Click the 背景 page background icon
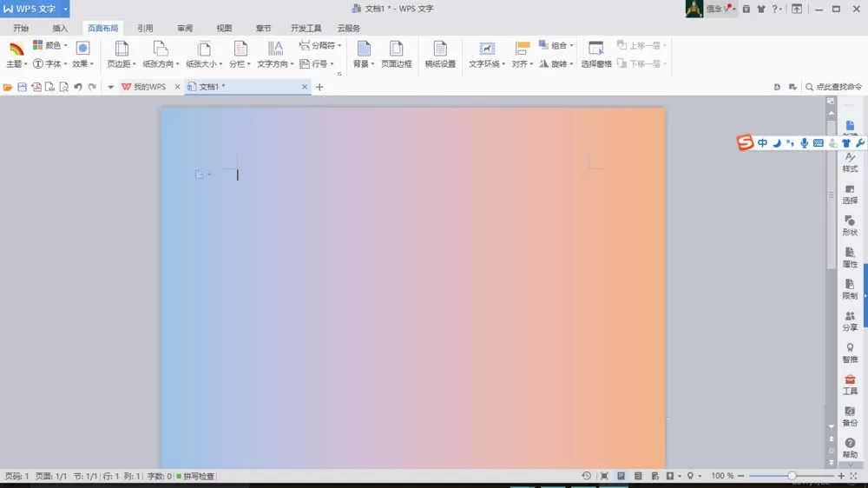Image resolution: width=868 pixels, height=488 pixels. [364, 49]
